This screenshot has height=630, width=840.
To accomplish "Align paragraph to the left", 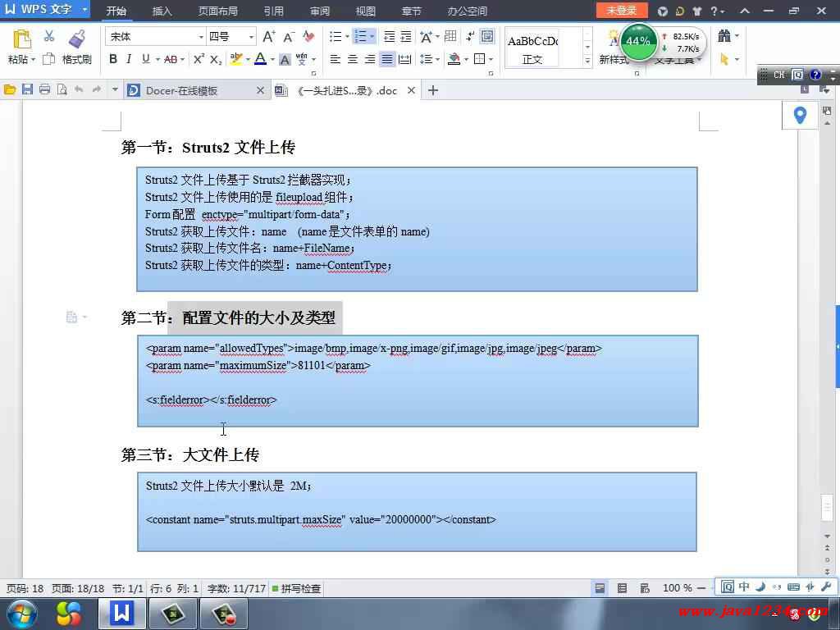I will [336, 59].
